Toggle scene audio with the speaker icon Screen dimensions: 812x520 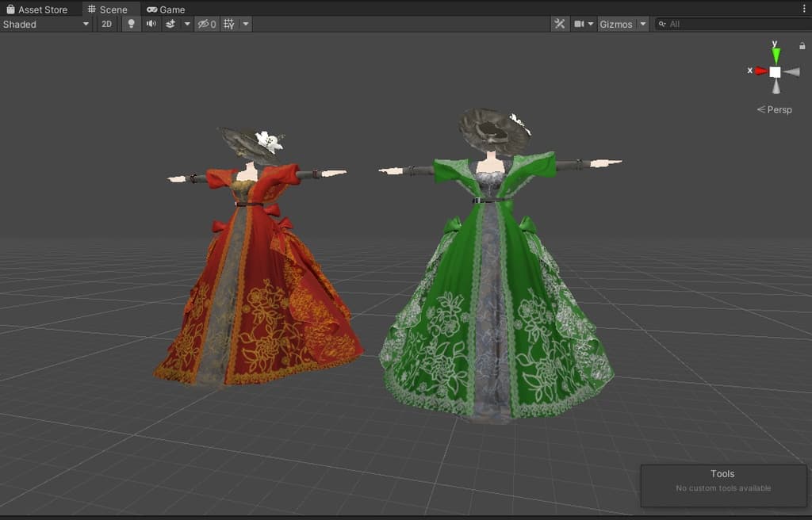pyautogui.click(x=151, y=24)
